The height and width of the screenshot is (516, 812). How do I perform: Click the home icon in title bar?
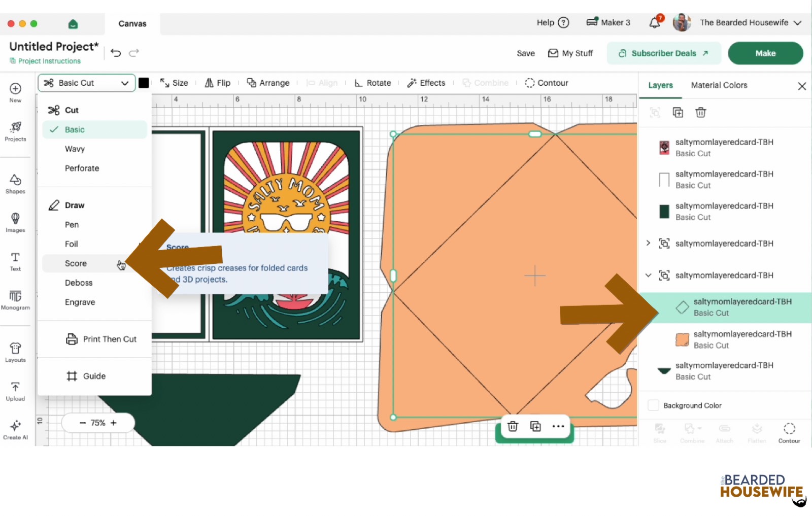[73, 24]
